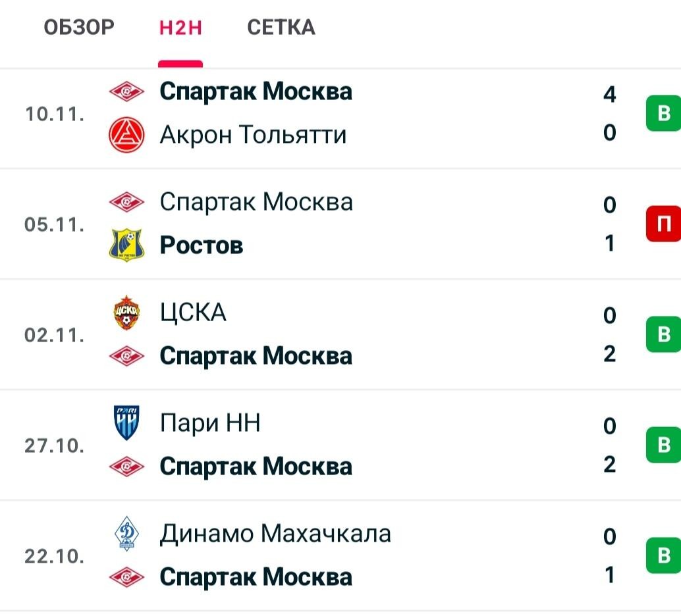The width and height of the screenshot is (681, 616).
Task: Open the Акрон Тольятти team name
Action: pos(253,134)
